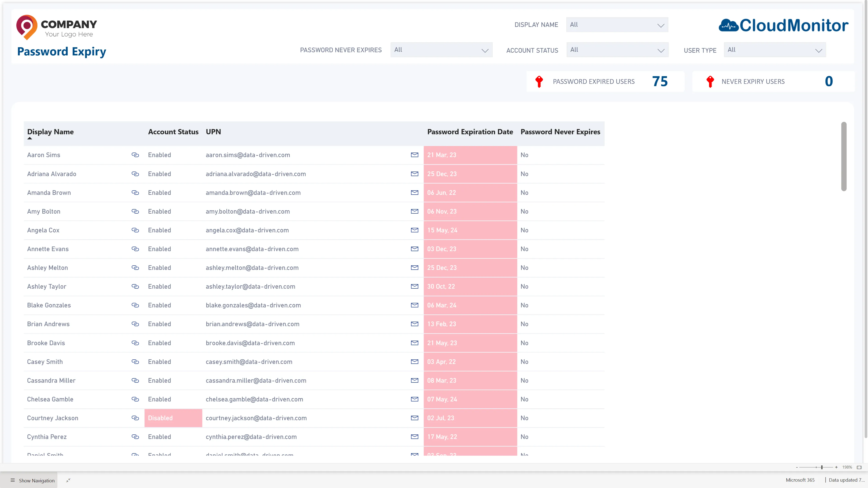Click mail icon for casey.smith@data-driven.com
Screen dimensions: 868x488
pyautogui.click(x=414, y=362)
